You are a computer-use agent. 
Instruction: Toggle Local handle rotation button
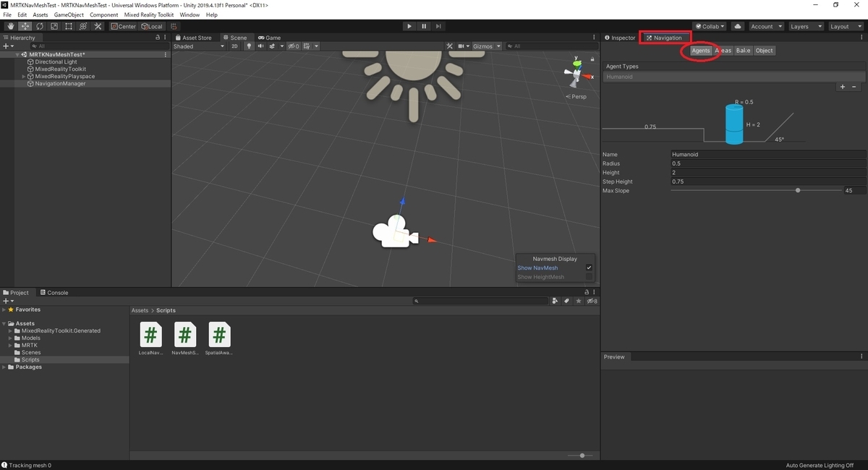(153, 26)
